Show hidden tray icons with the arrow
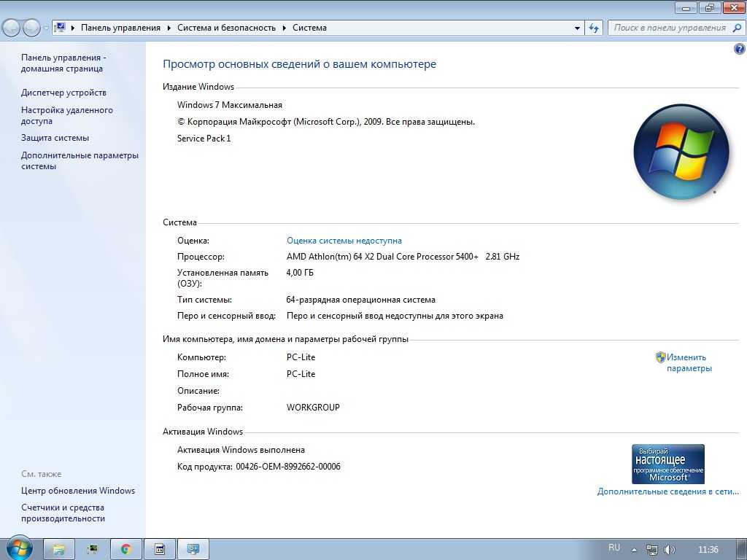The height and width of the screenshot is (560, 747). point(634,549)
